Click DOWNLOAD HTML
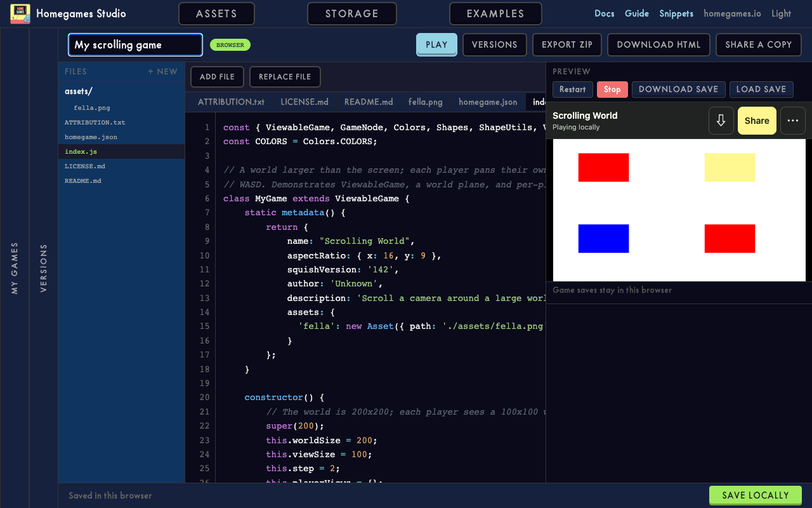 tap(658, 44)
